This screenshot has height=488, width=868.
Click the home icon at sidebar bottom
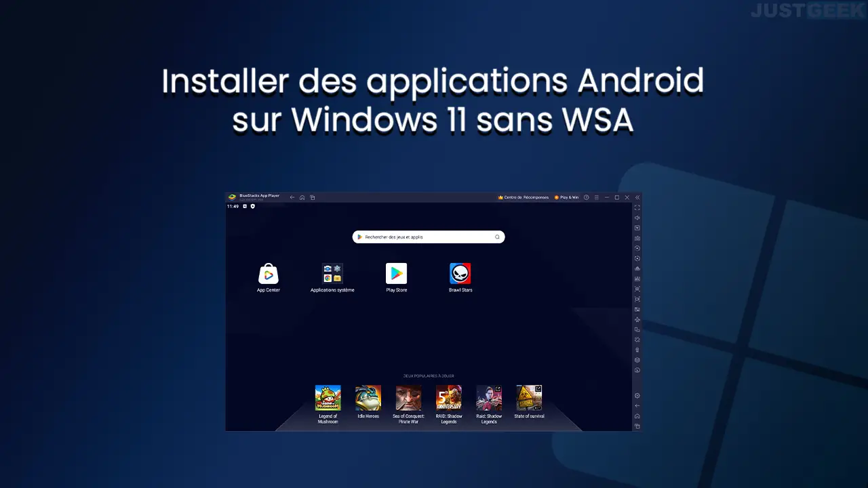click(637, 416)
